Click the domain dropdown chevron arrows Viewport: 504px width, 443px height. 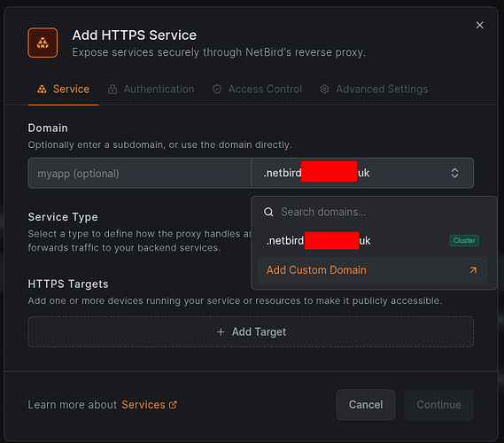pos(454,174)
